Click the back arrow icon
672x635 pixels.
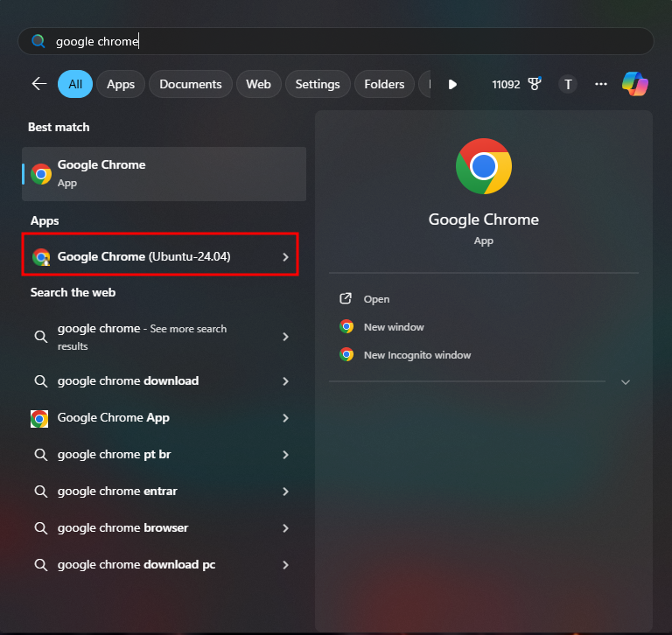[39, 84]
